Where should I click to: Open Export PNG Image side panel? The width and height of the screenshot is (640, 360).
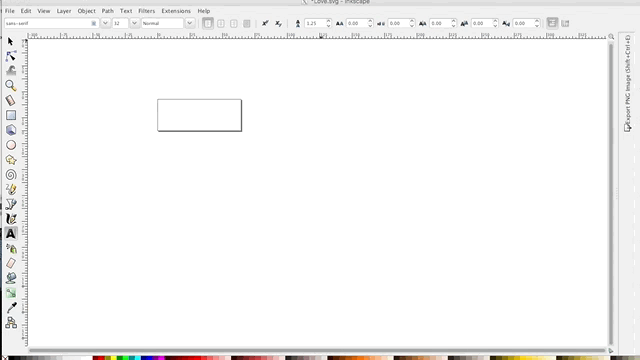[627, 84]
